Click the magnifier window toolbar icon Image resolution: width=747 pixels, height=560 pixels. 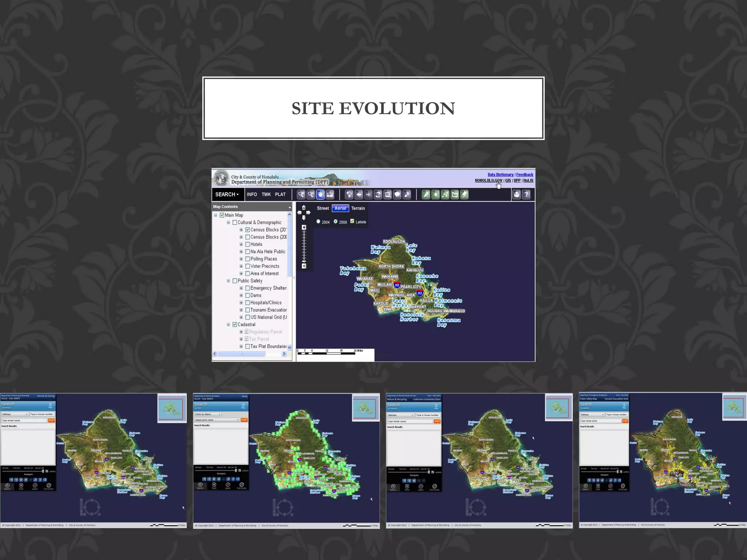(x=388, y=195)
